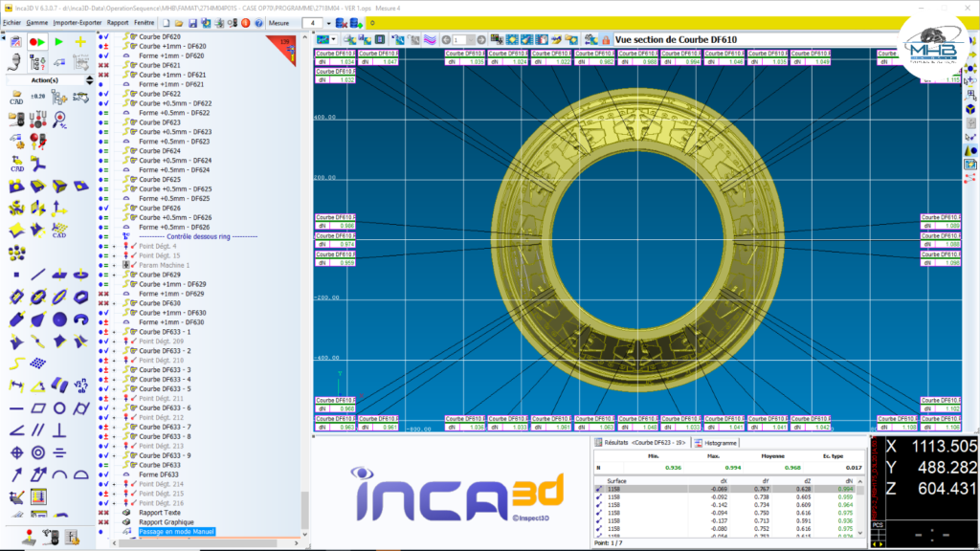Image resolution: width=980 pixels, height=551 pixels.
Task: Select the blue sphere feature tool
Action: pyautogui.click(x=59, y=320)
